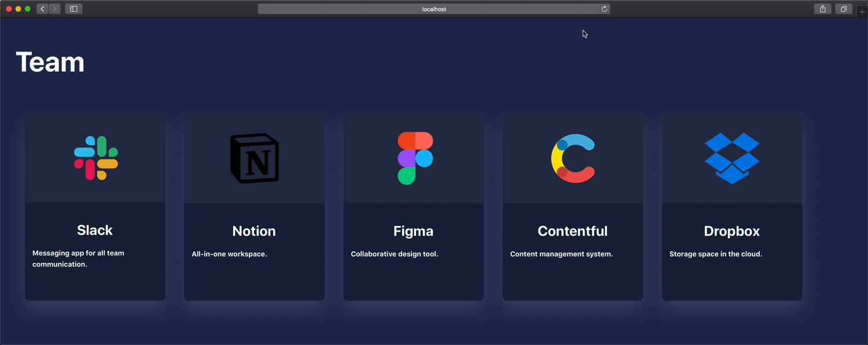
Task: Click "All-in-one workspace." description
Action: tap(229, 254)
